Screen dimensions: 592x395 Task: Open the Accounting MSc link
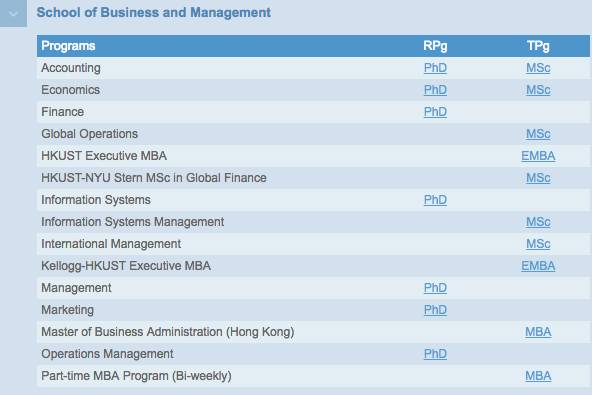[x=538, y=68]
